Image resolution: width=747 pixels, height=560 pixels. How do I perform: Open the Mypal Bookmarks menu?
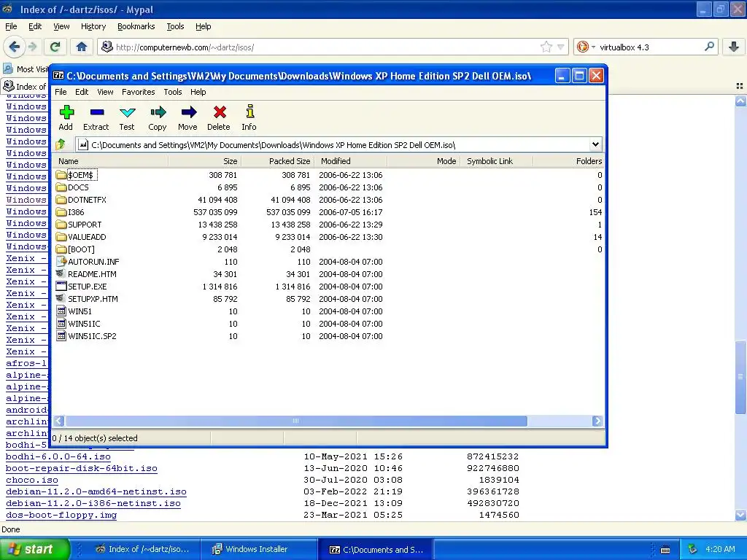[136, 26]
